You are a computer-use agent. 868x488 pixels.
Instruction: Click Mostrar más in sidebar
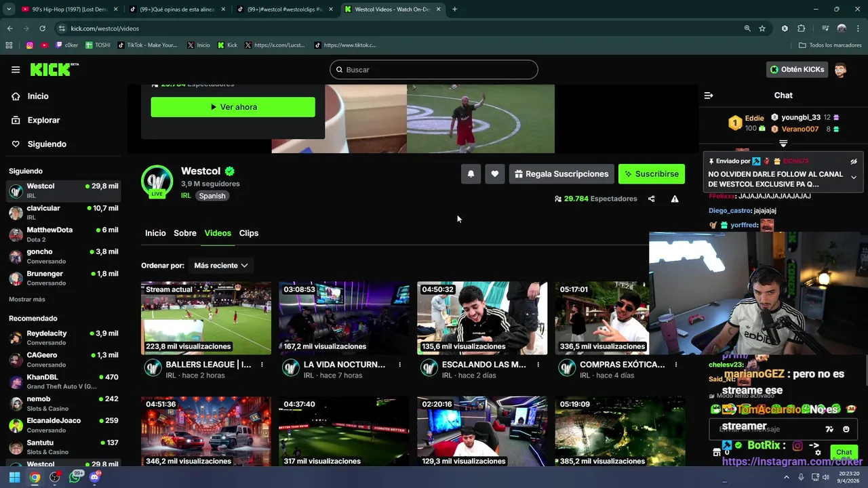coord(27,300)
